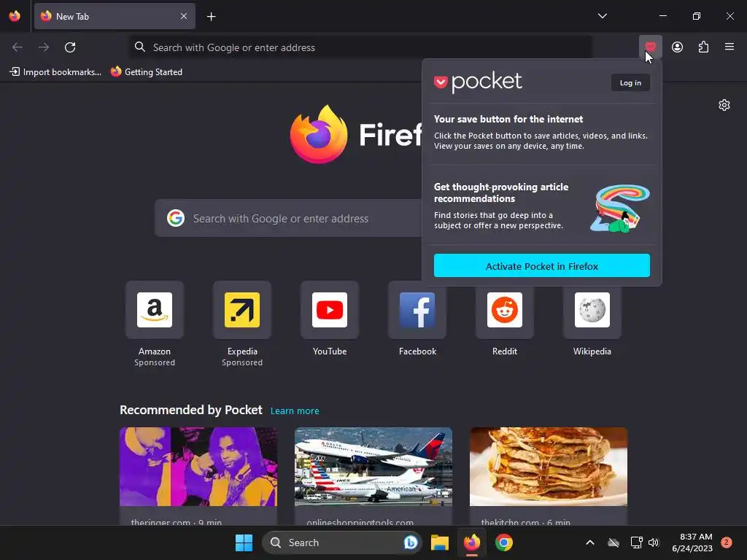Reload the current page
747x560 pixels.
[70, 47]
